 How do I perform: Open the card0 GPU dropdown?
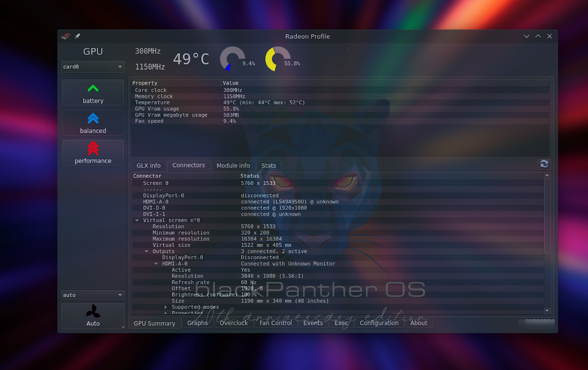pyautogui.click(x=93, y=67)
